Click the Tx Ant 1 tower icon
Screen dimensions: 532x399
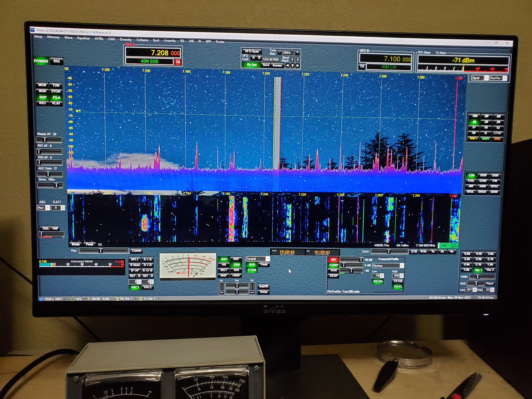click(141, 299)
